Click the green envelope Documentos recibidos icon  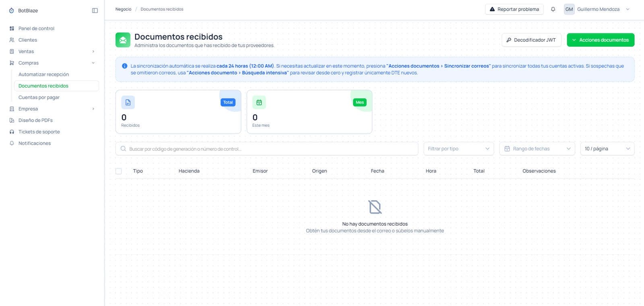click(x=123, y=40)
